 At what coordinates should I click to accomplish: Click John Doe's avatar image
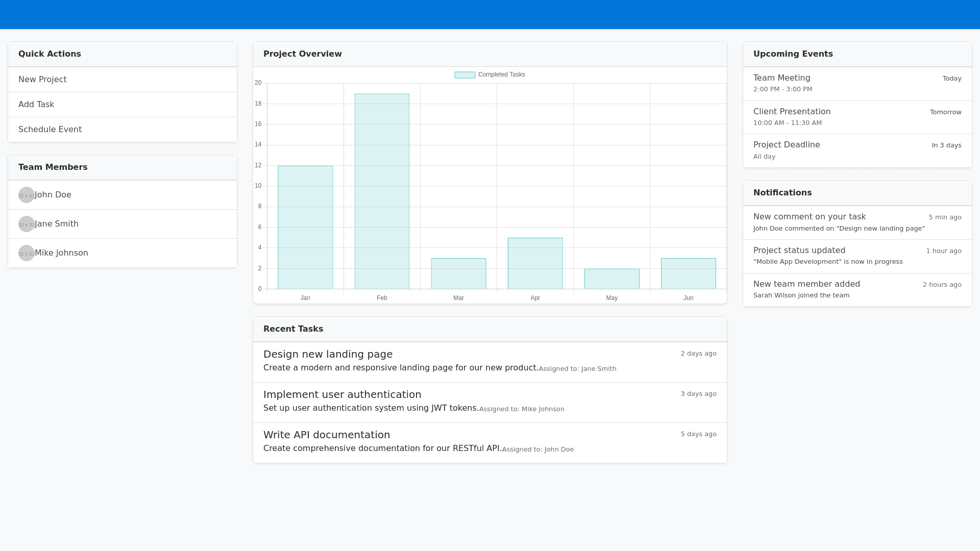(27, 195)
